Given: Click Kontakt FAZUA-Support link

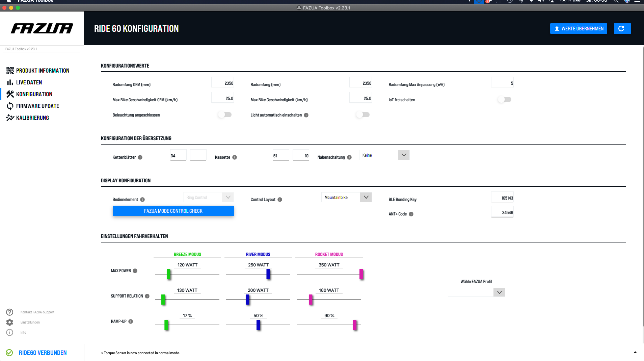Looking at the screenshot, I should pos(37,312).
